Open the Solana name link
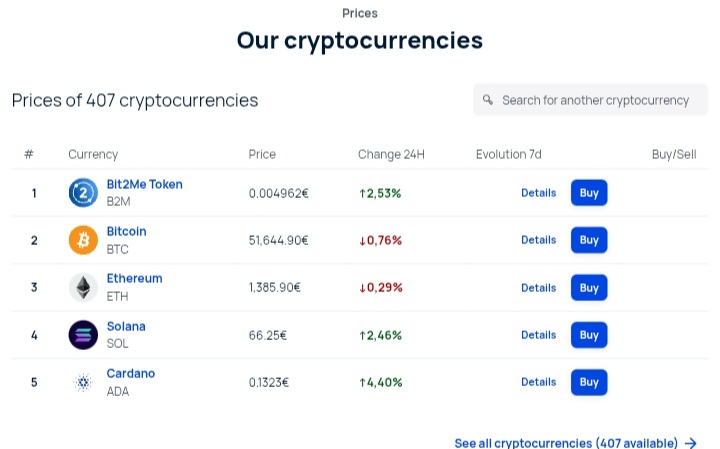 126,326
